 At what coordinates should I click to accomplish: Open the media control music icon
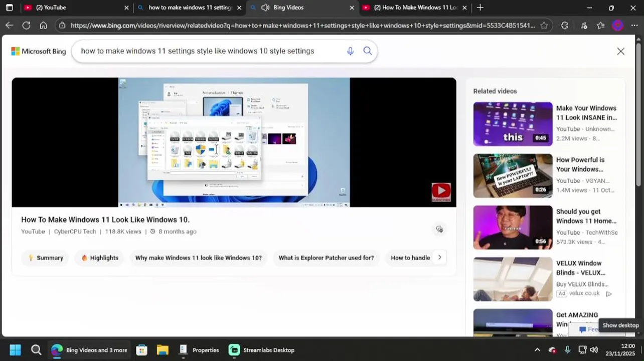[584, 25]
